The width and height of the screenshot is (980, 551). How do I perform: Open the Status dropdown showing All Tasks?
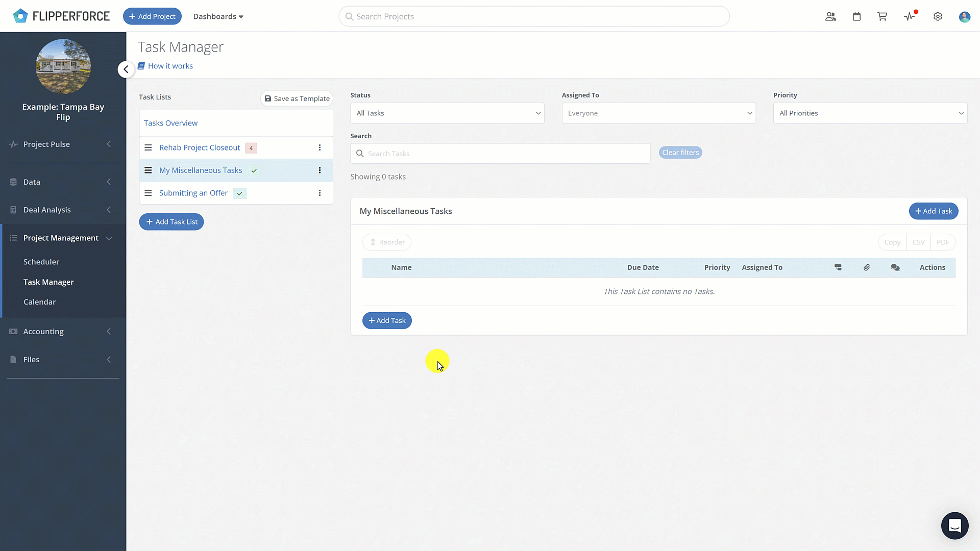tap(447, 113)
